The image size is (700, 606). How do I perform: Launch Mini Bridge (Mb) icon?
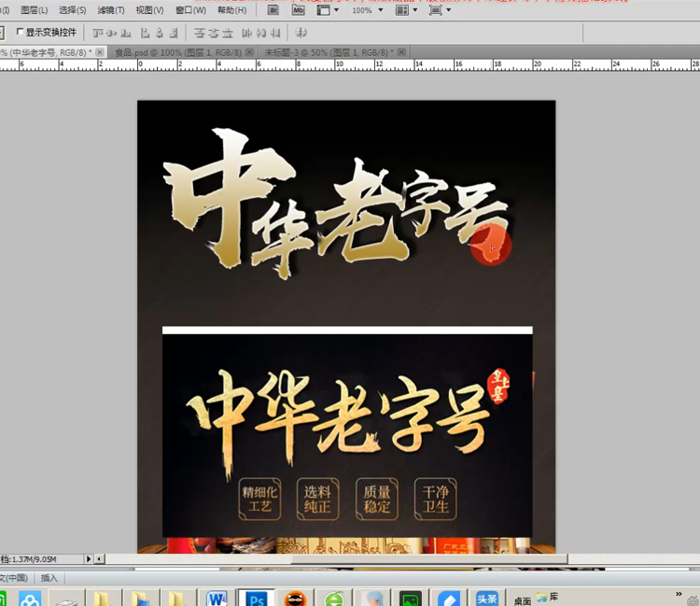[x=299, y=10]
